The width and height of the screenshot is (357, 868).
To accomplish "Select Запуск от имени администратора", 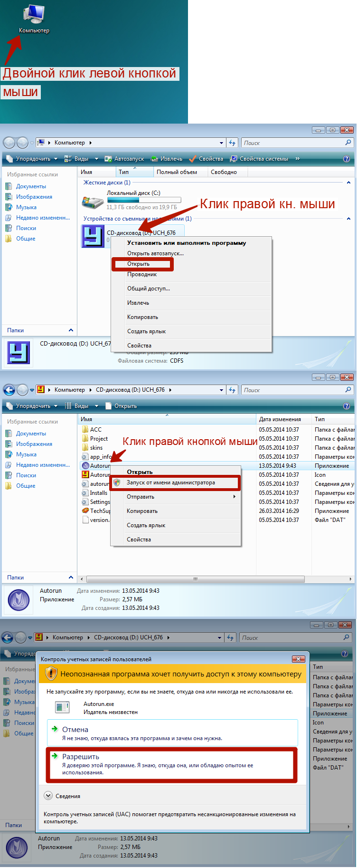I will tap(171, 482).
